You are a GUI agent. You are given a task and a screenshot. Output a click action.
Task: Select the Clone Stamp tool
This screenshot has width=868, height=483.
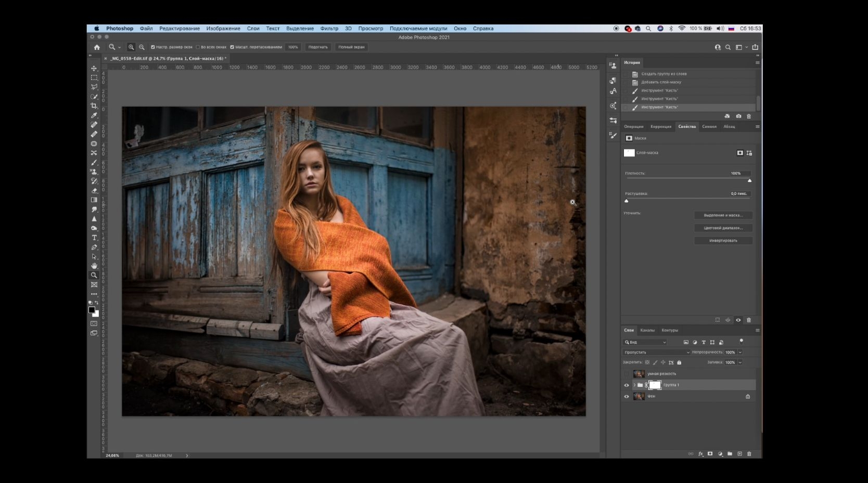[94, 172]
